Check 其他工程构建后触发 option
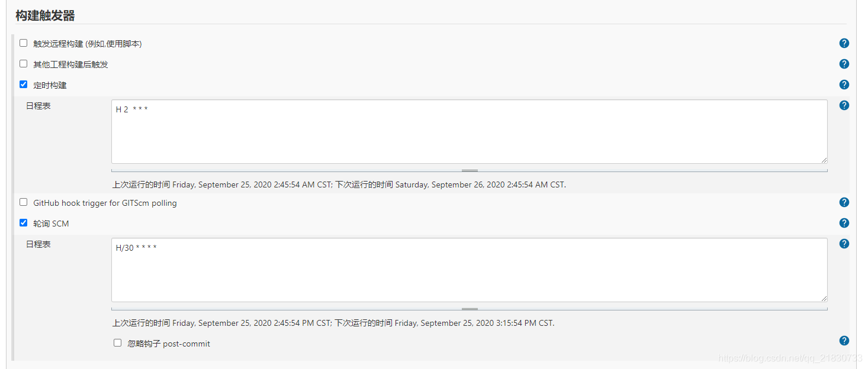868x369 pixels. point(24,64)
